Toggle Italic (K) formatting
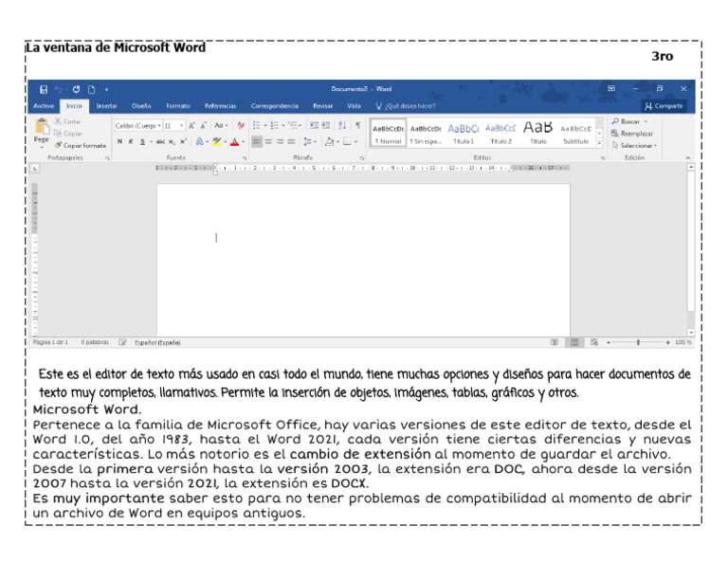728x563 pixels. (x=131, y=141)
